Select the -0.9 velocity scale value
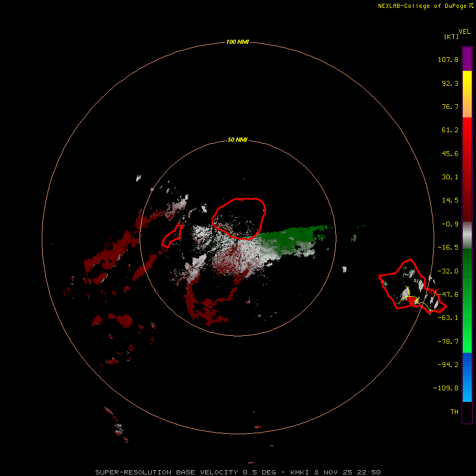476x476 pixels. pos(450,224)
